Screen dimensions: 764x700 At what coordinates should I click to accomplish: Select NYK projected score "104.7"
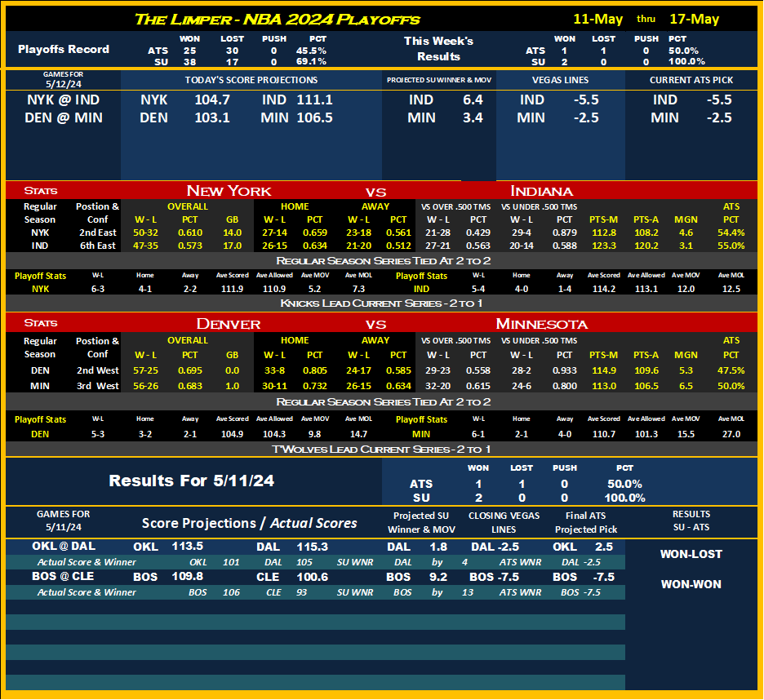point(212,100)
